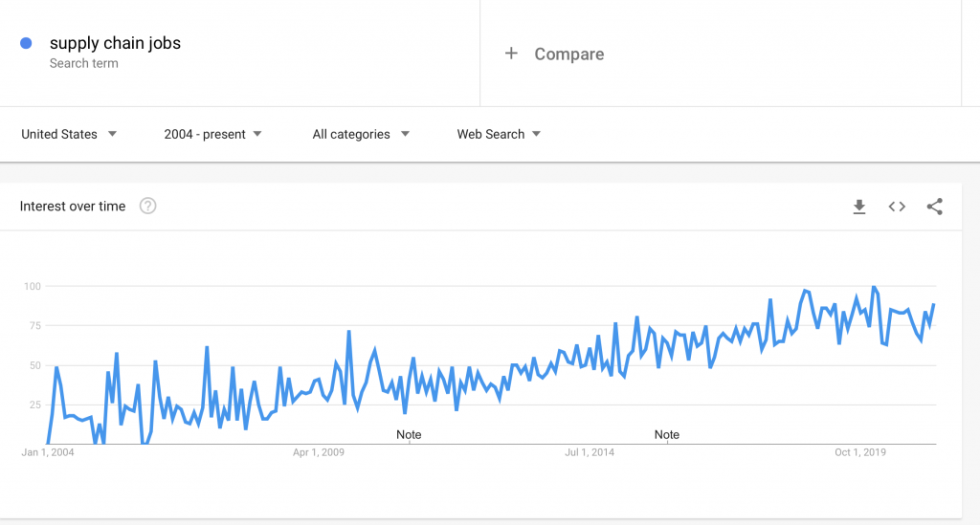Click the first Note marker on the chart
The height and width of the screenshot is (525, 980).
[x=409, y=434]
